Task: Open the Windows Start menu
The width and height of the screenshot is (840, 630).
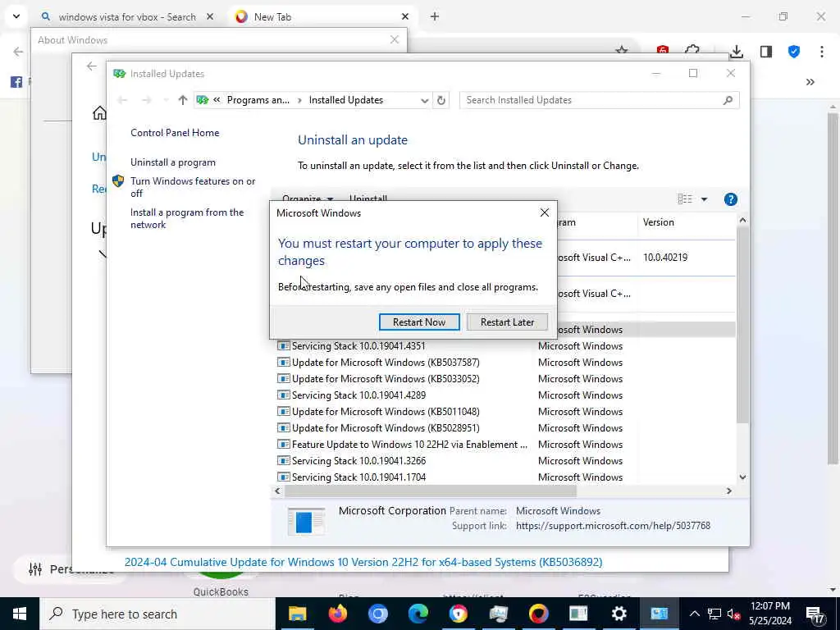Action: [20, 614]
